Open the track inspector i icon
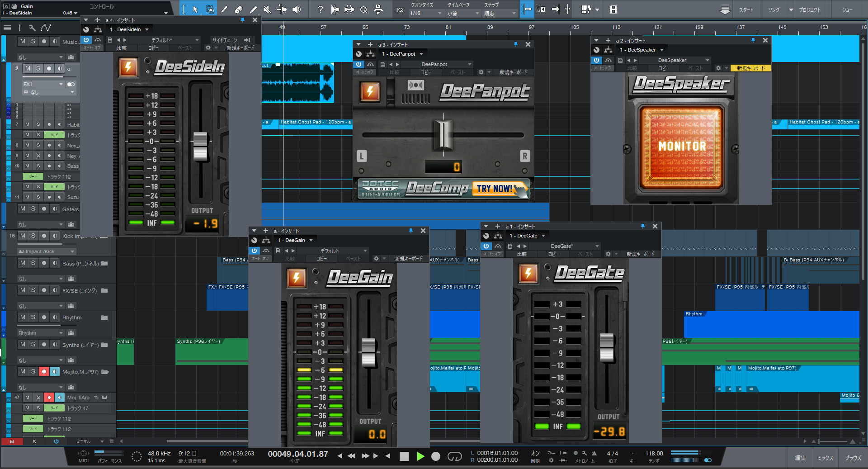Viewport: 868px width, 469px height. click(x=19, y=28)
